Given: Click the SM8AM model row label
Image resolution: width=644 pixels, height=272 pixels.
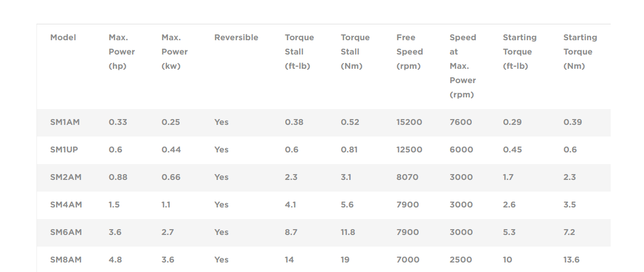Looking at the screenshot, I should click(66, 260).
